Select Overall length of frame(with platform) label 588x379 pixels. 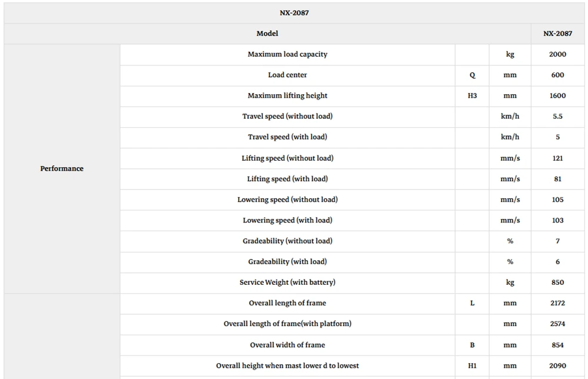pos(288,324)
